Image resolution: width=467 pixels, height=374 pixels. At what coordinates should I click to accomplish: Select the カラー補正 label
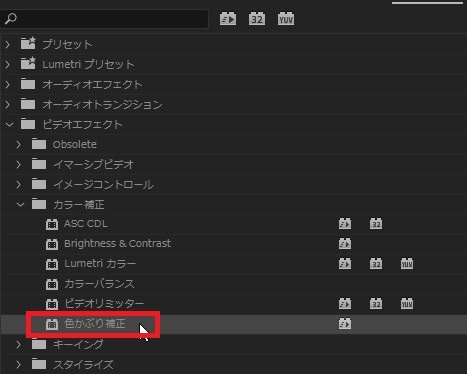coord(79,204)
